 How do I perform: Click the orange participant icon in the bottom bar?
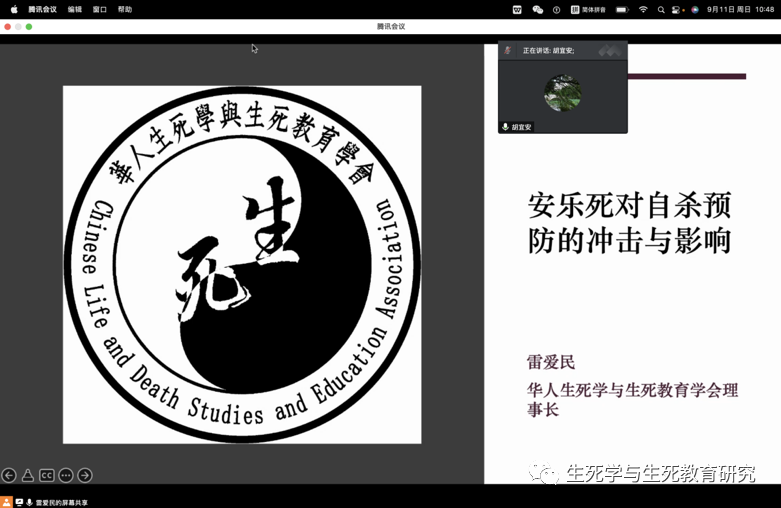coord(6,502)
